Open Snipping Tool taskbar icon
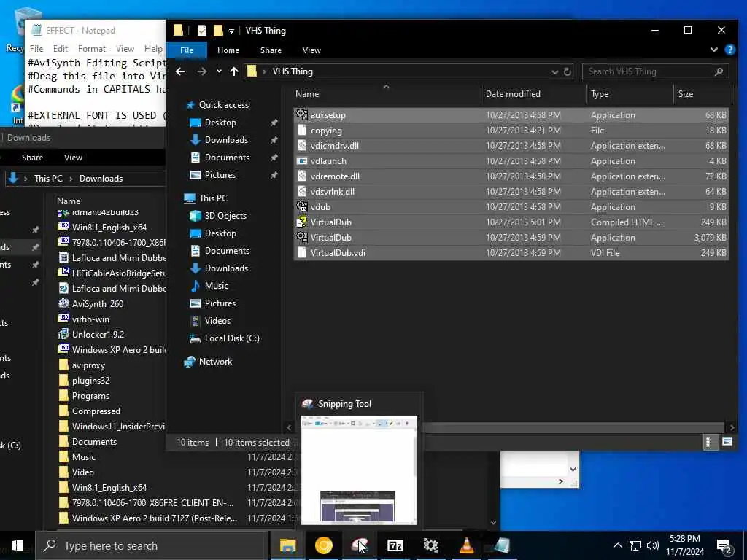Image resolution: width=747 pixels, height=560 pixels. point(359,545)
